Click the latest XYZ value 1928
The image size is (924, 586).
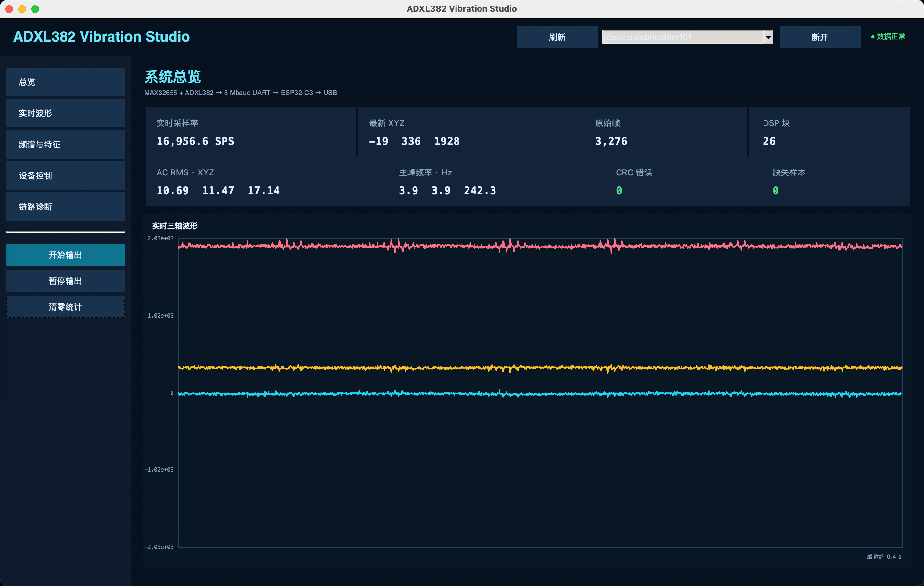point(447,141)
